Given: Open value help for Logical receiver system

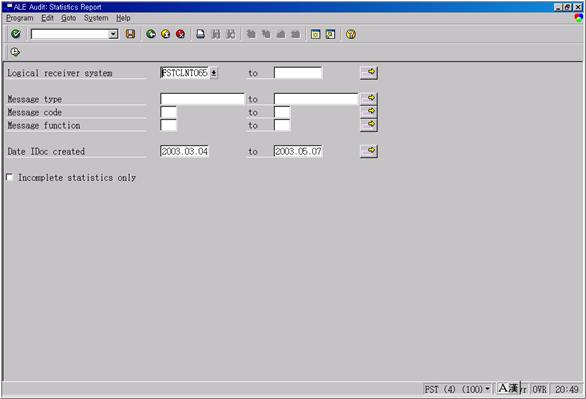Looking at the screenshot, I should [213, 73].
